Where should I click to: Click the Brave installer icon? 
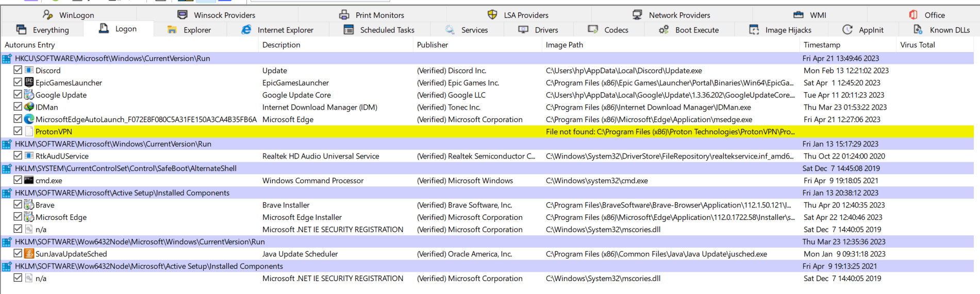tap(29, 205)
